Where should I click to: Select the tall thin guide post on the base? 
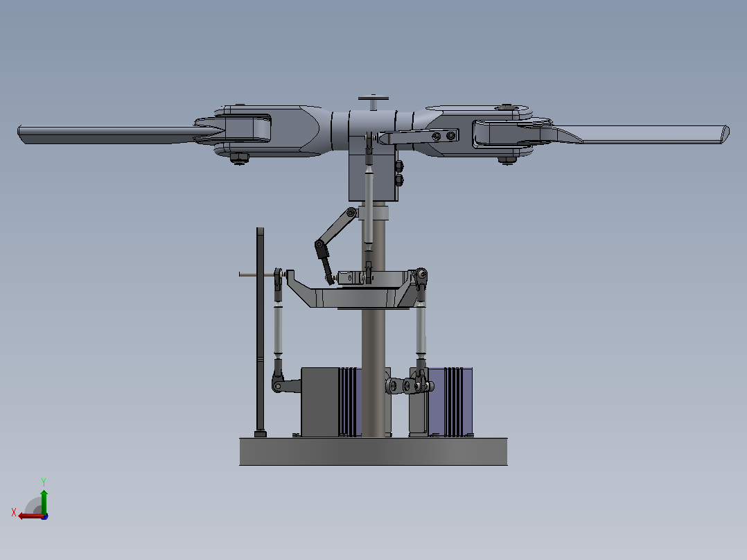click(x=260, y=332)
